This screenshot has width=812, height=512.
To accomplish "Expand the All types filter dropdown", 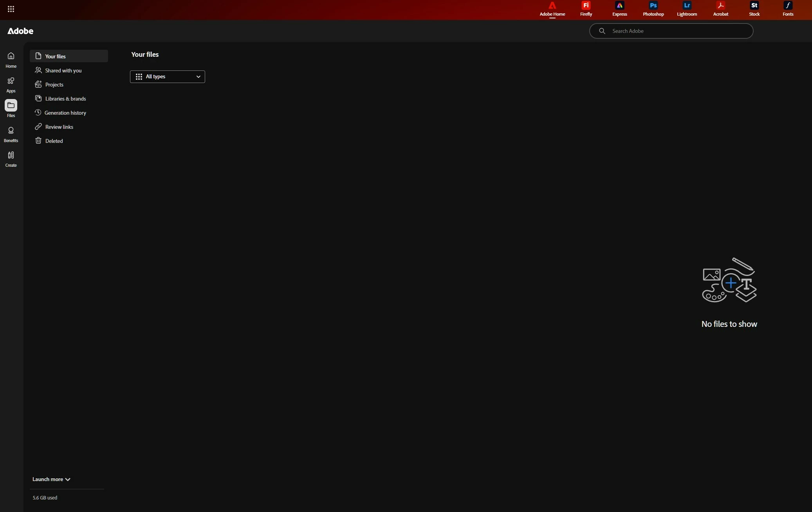I will (167, 77).
